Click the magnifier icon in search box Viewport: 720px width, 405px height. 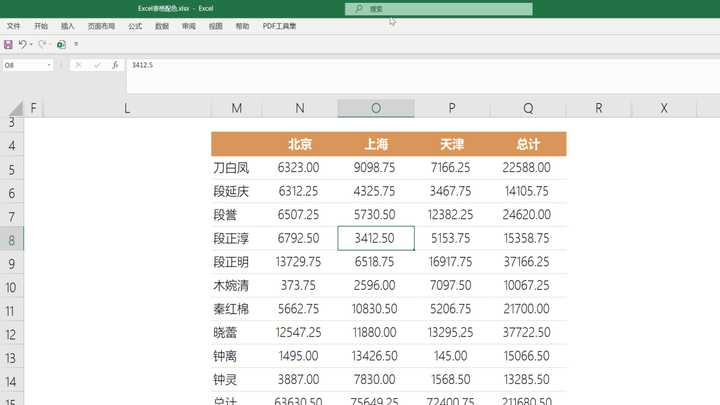(x=359, y=9)
